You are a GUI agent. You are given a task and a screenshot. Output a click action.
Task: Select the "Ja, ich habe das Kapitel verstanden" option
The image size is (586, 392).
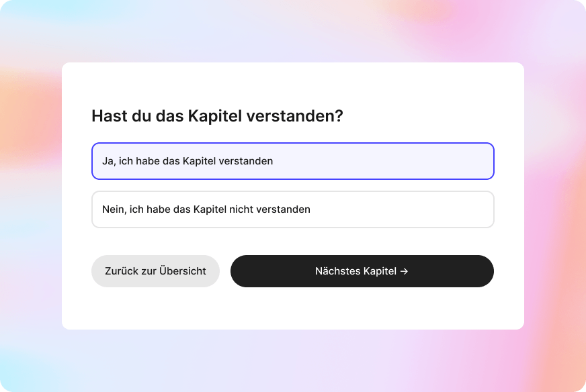[292, 161]
